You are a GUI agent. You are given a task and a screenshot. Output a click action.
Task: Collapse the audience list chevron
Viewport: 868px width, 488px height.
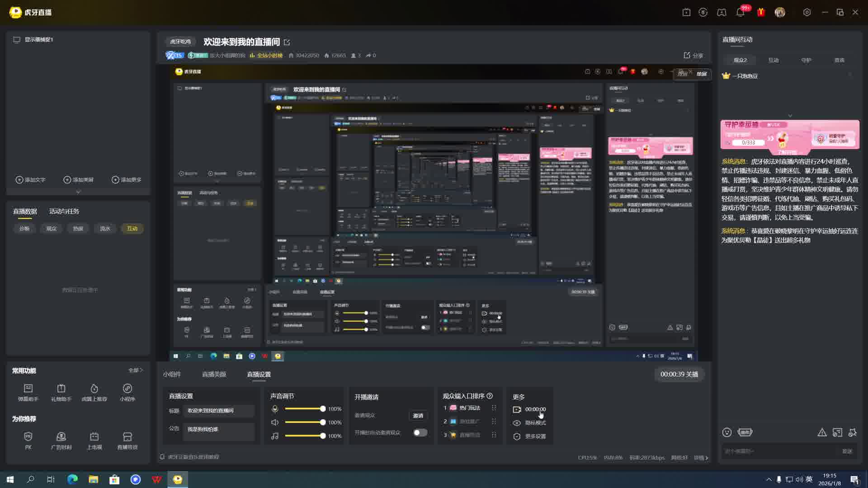click(x=790, y=116)
